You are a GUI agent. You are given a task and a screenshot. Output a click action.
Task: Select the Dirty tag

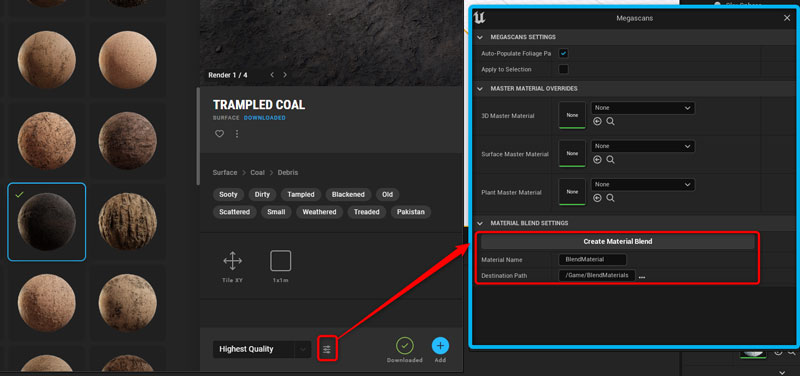(x=262, y=195)
